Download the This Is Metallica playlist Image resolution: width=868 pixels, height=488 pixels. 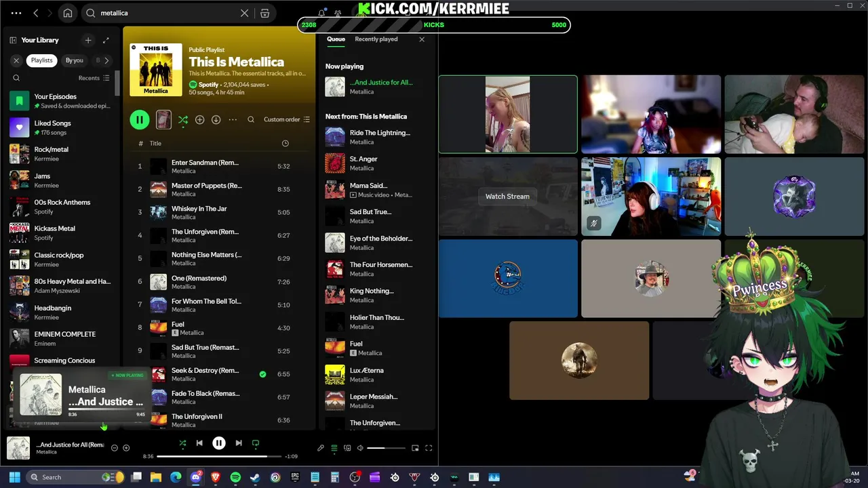(x=216, y=119)
